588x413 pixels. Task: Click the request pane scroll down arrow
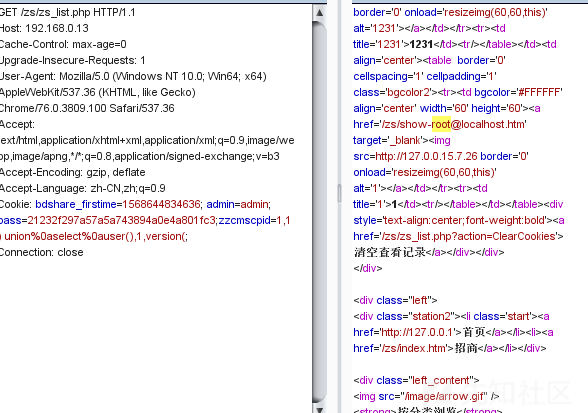click(320, 409)
